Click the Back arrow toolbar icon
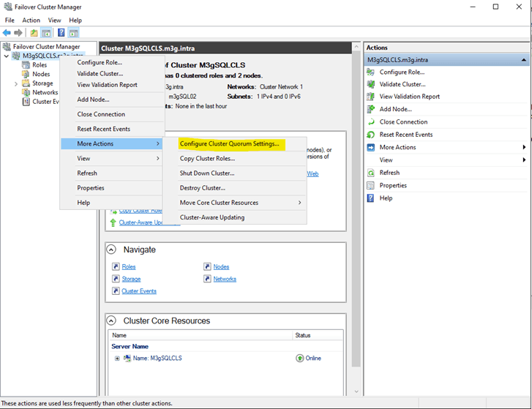This screenshot has width=532, height=409. click(x=7, y=33)
